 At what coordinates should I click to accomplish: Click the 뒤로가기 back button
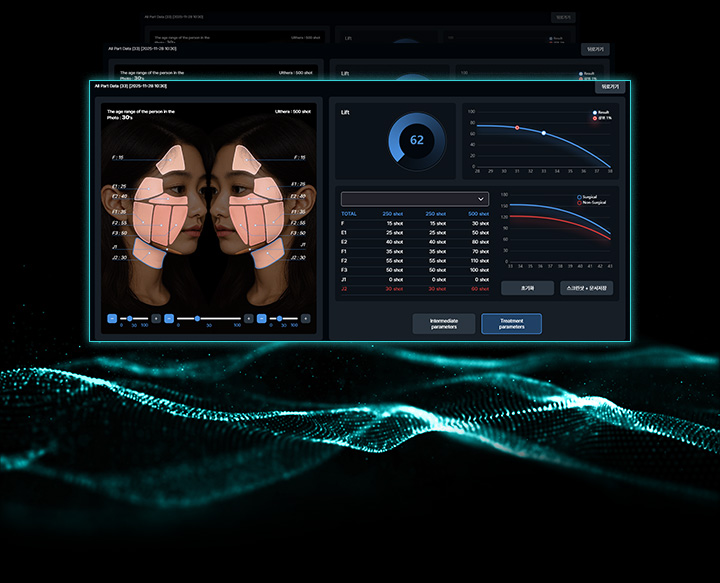(x=607, y=87)
